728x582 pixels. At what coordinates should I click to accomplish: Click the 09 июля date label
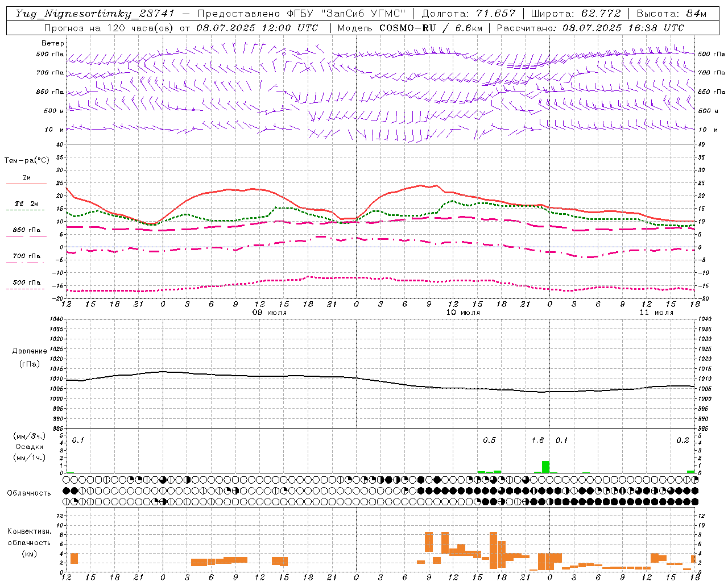tap(270, 313)
